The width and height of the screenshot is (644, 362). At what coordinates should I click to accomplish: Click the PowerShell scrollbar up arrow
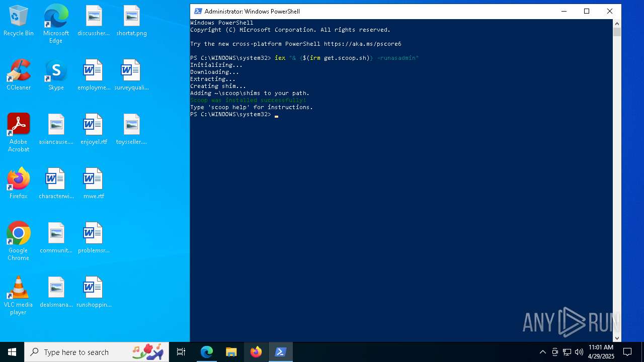point(617,23)
